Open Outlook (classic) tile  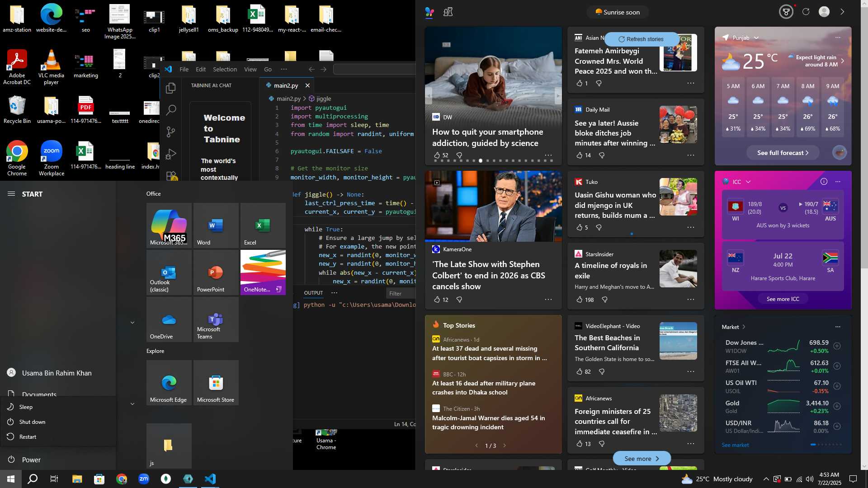point(169,272)
